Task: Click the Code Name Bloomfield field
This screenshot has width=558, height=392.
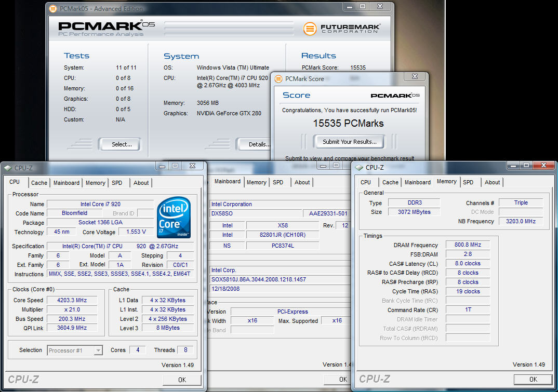Action: click(74, 213)
